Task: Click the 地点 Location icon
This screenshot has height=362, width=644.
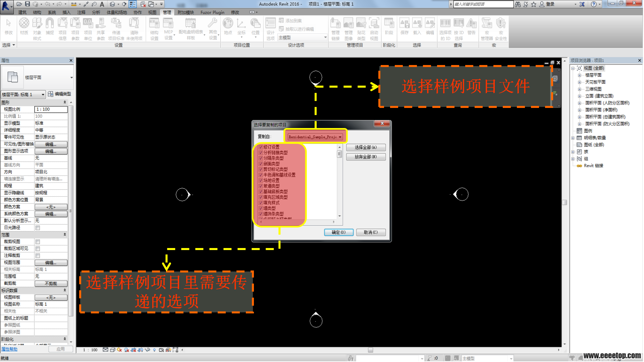Action: point(228,26)
